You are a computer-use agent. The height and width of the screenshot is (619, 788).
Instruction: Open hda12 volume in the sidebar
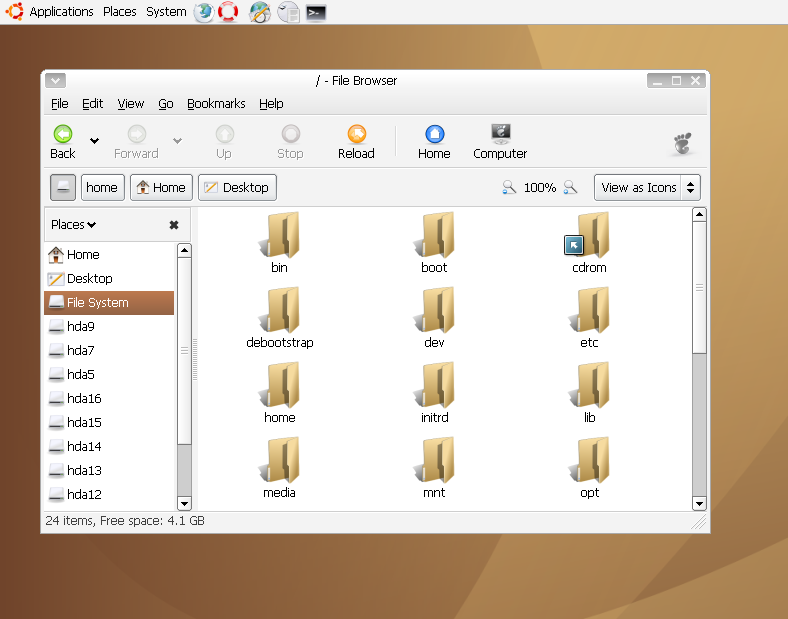pos(109,495)
